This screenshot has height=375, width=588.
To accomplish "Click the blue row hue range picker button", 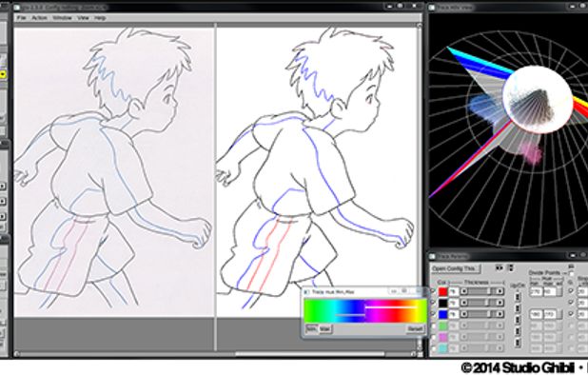I will pos(559,314).
